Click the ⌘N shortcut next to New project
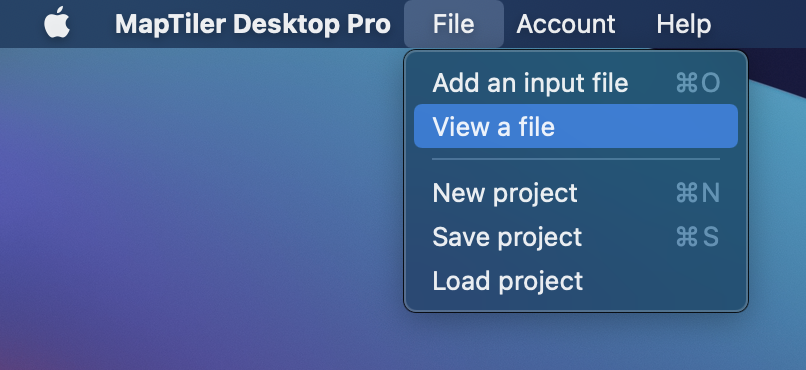This screenshot has width=806, height=370. [698, 193]
